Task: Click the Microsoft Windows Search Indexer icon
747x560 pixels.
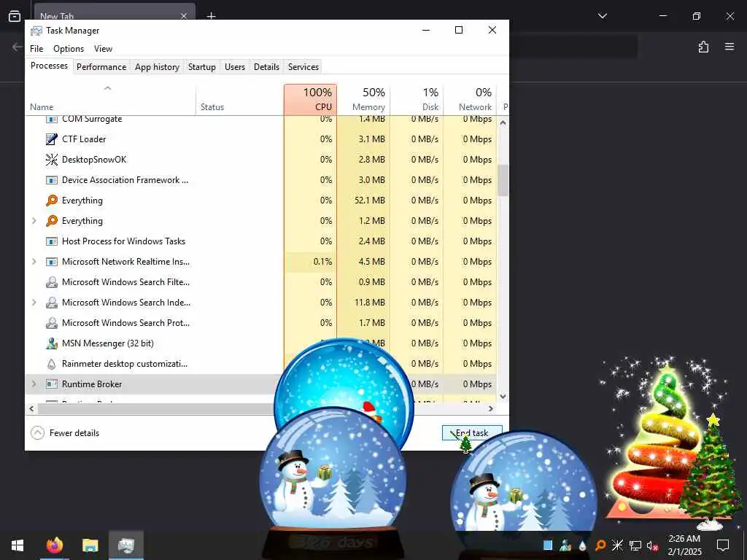Action: point(52,303)
